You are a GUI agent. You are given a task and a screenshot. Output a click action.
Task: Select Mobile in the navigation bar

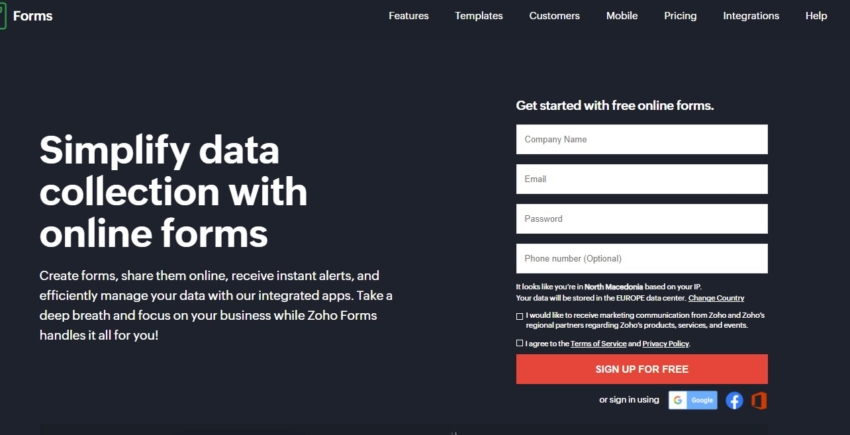[x=621, y=16]
